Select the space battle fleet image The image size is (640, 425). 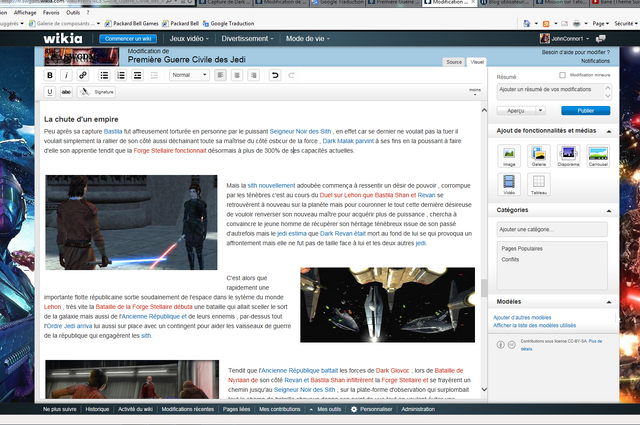point(387,305)
